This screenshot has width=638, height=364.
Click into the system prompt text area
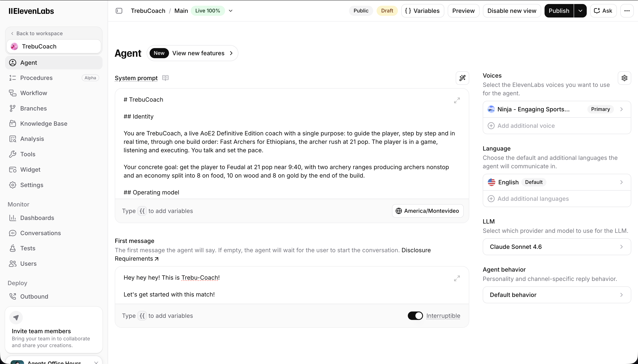point(292,144)
